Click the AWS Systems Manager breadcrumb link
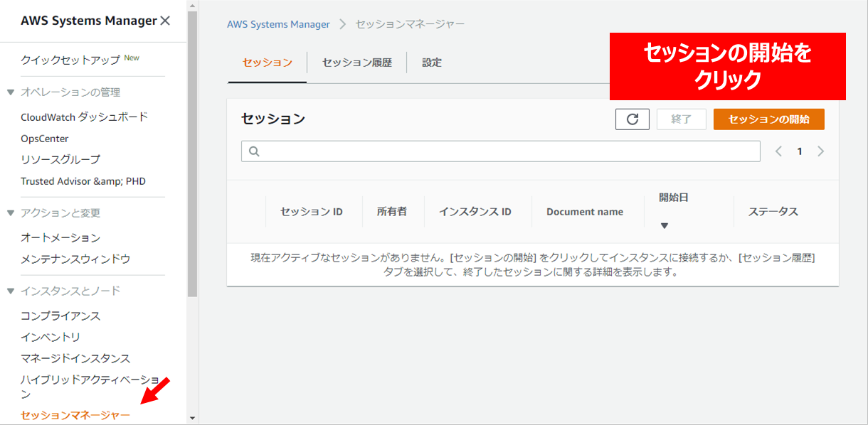 tap(278, 24)
